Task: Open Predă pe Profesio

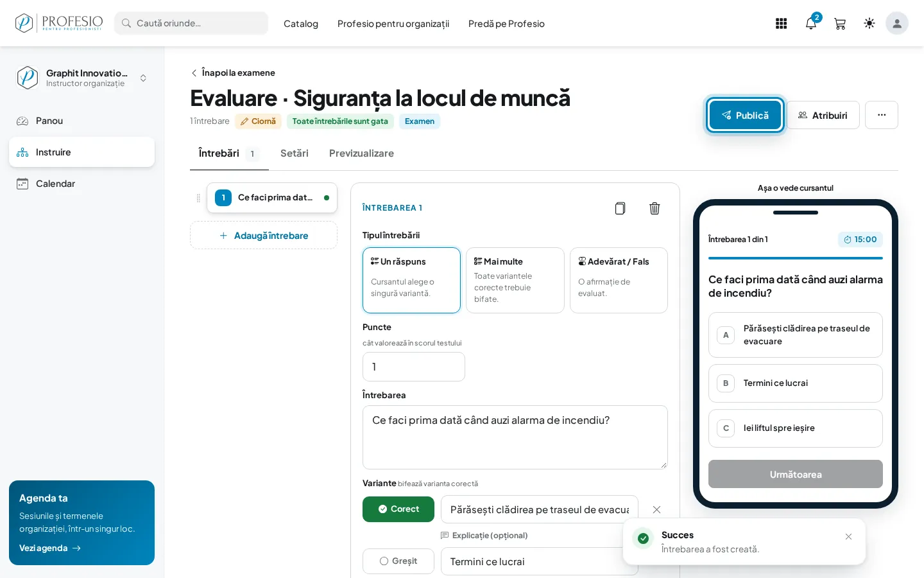Action: coord(506,24)
